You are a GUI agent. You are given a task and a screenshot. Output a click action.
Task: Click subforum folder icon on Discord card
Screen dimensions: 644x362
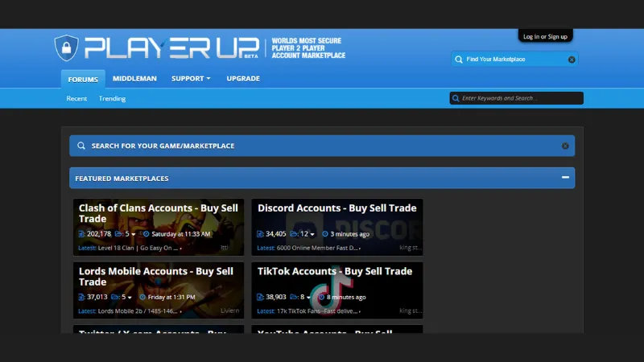(x=294, y=234)
